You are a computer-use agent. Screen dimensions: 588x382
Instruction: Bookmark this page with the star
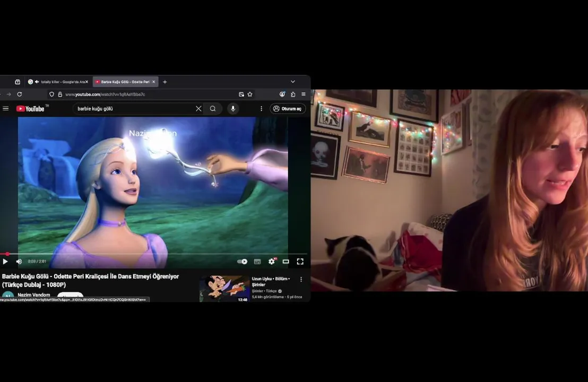(x=250, y=94)
